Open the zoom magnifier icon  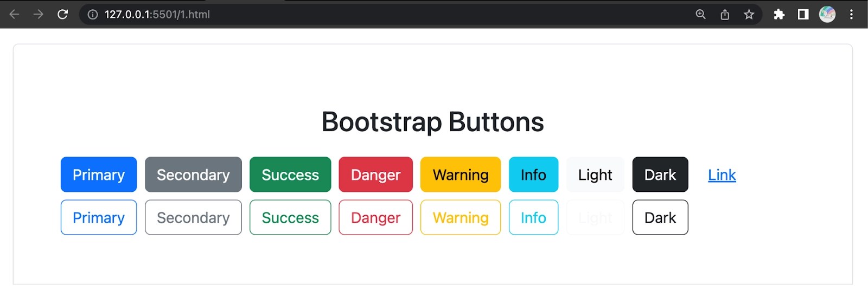(700, 15)
